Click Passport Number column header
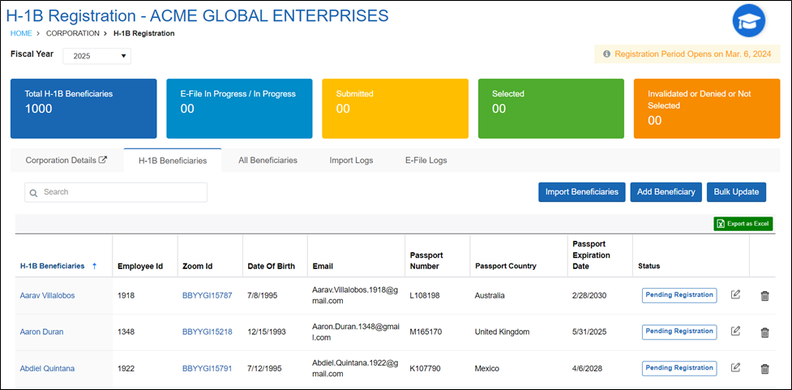The image size is (792, 390). coord(426,261)
